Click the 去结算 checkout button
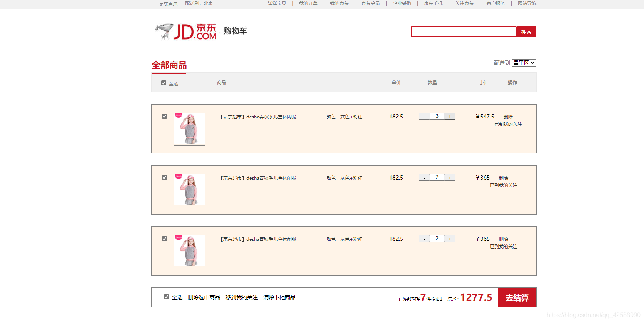The image size is (644, 322). pos(517,297)
